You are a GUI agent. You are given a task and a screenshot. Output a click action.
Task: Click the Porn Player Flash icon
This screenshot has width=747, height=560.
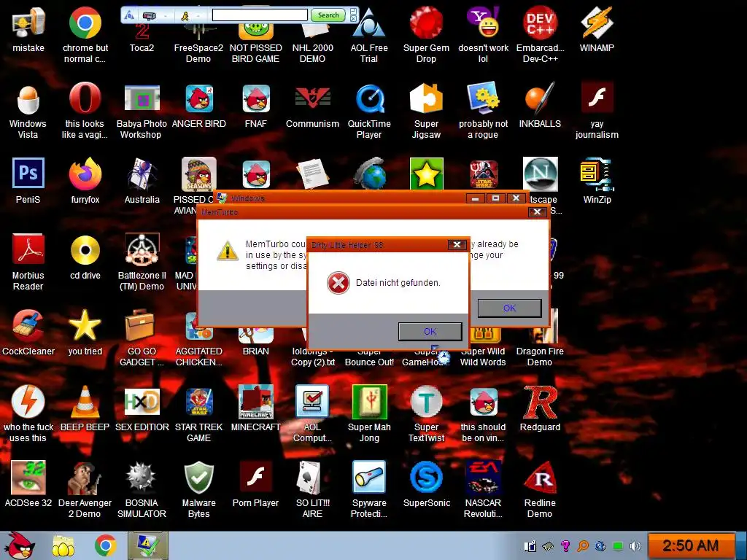(x=255, y=483)
